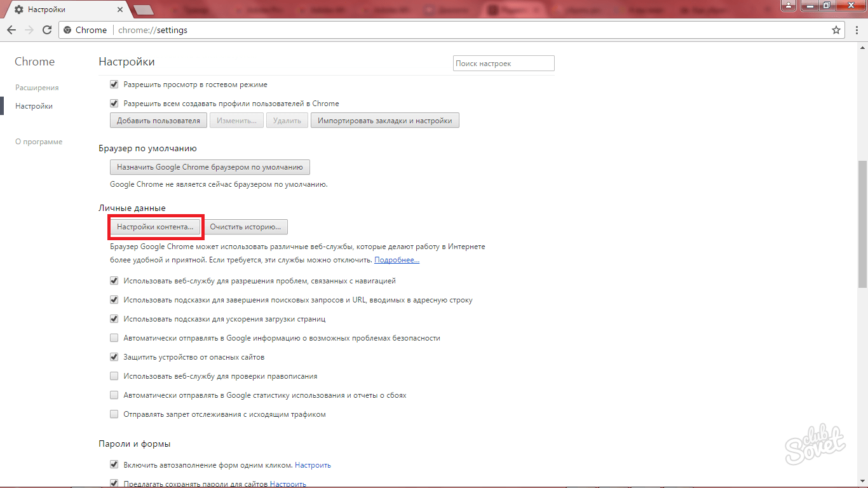The height and width of the screenshot is (488, 868).
Task: Click the 'Поиск настроек' search field
Action: (x=504, y=64)
